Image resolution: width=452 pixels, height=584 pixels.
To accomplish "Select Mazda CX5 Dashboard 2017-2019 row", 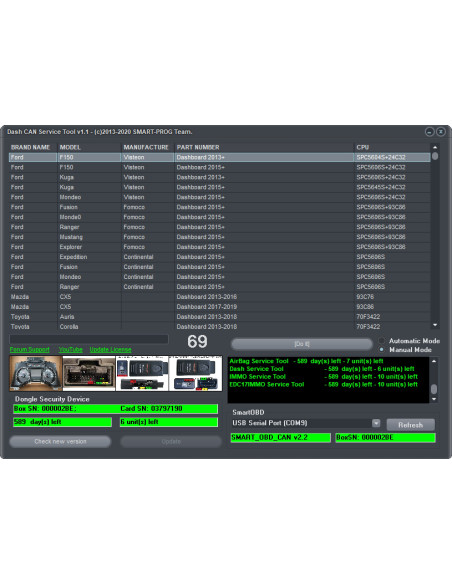I will [x=219, y=307].
